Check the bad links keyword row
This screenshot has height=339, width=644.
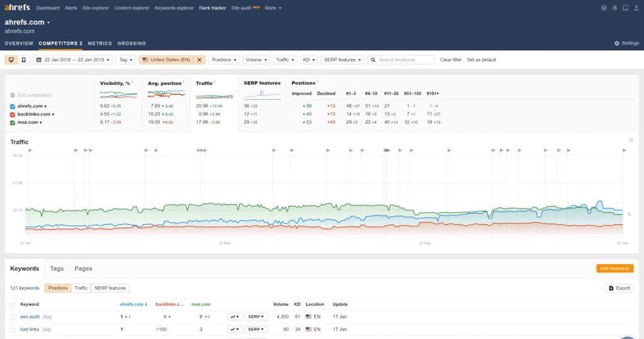(12, 329)
